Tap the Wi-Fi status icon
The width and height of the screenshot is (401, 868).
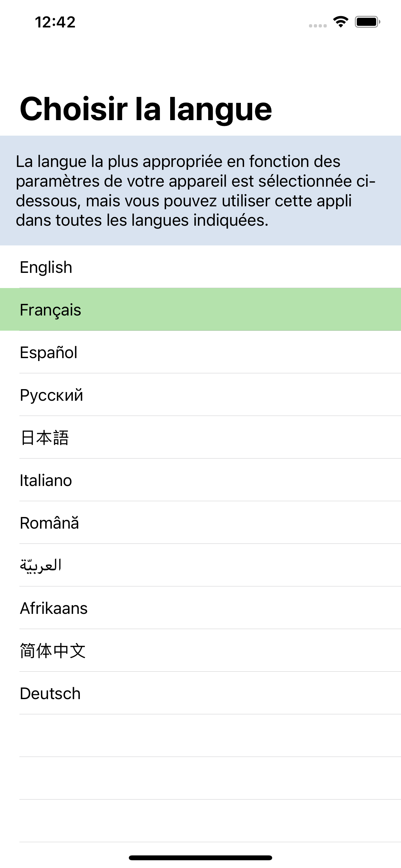pos(340,22)
